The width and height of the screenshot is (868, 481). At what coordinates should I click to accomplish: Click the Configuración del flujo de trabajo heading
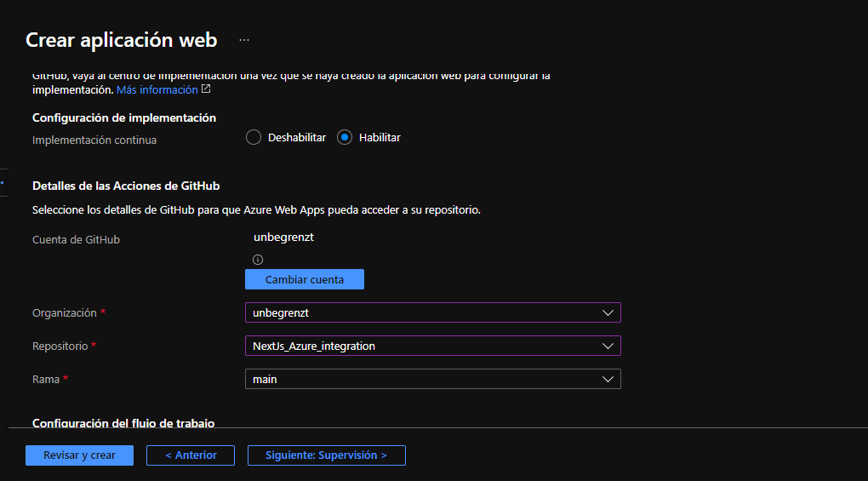[x=123, y=423]
